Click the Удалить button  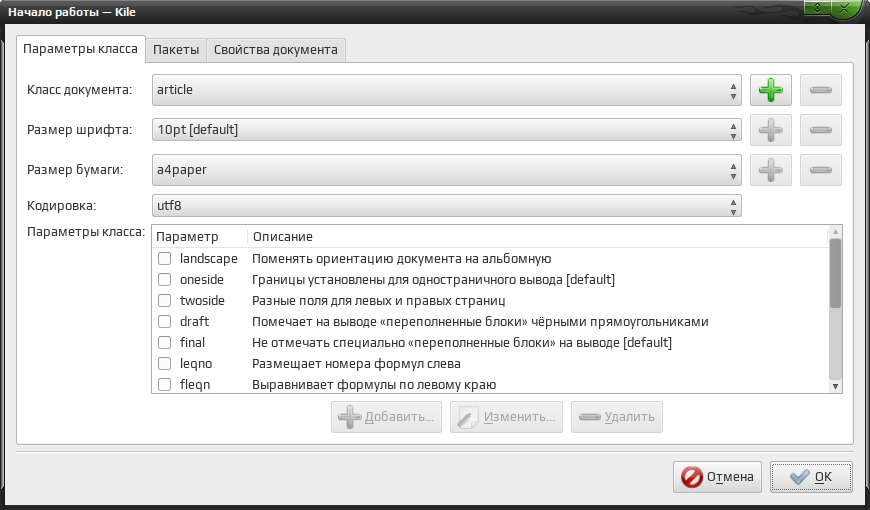617,417
